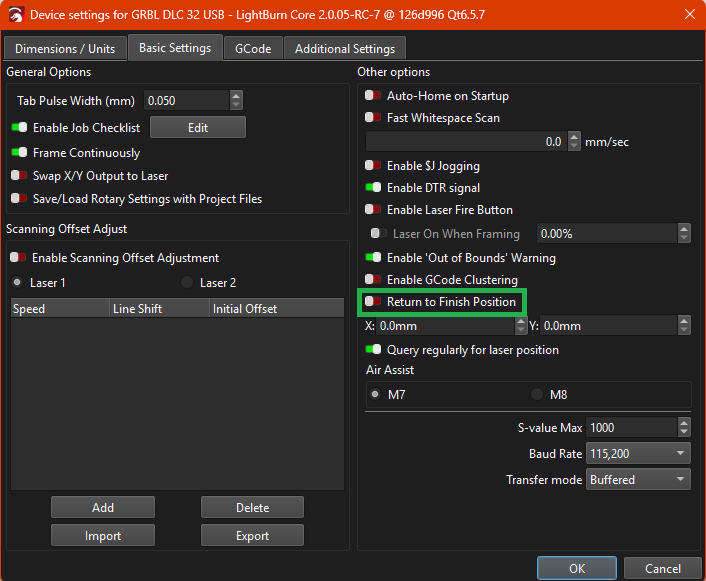The height and width of the screenshot is (581, 706).
Task: Select the M8 air assist option
Action: click(x=537, y=394)
